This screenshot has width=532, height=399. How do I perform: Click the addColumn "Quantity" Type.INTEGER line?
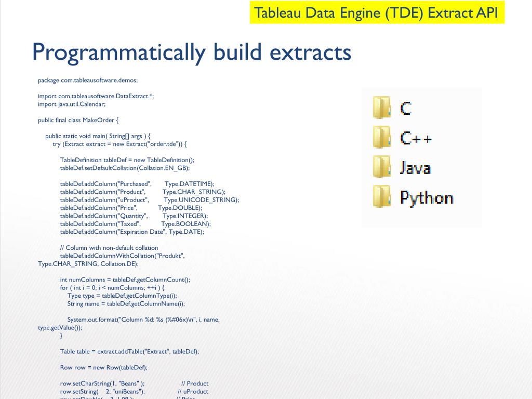tap(134, 216)
